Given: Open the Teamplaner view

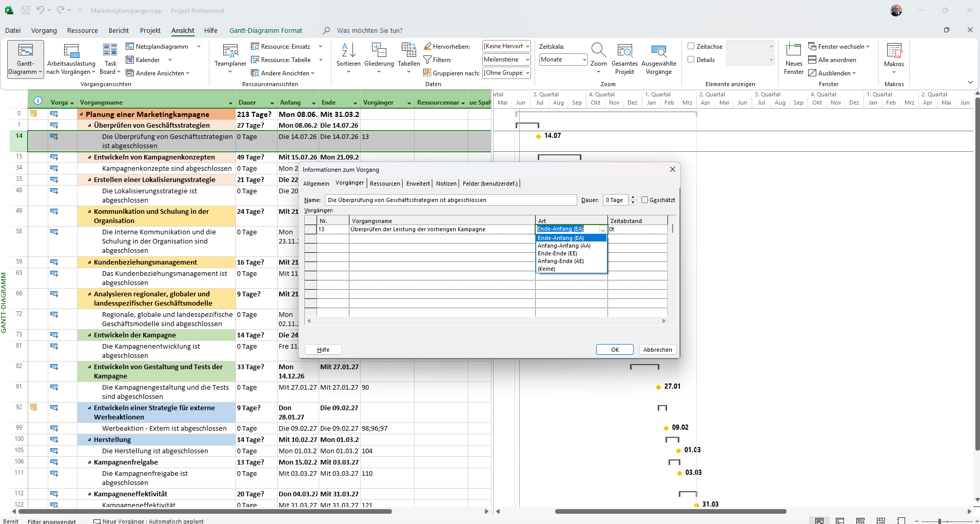Looking at the screenshot, I should point(230,58).
